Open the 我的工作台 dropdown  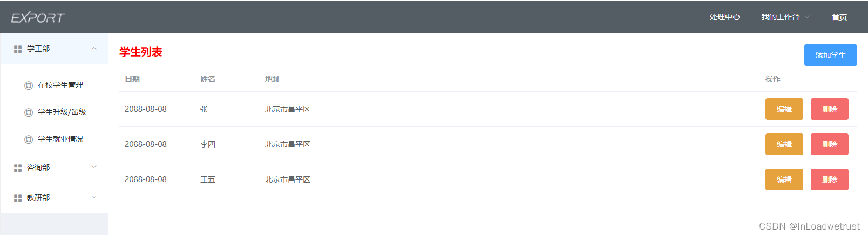pyautogui.click(x=785, y=17)
